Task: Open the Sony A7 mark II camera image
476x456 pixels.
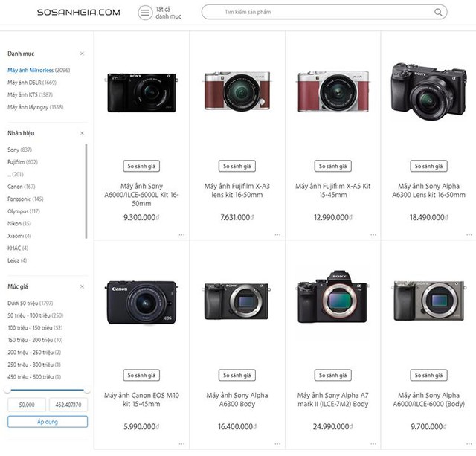Action: (x=333, y=297)
